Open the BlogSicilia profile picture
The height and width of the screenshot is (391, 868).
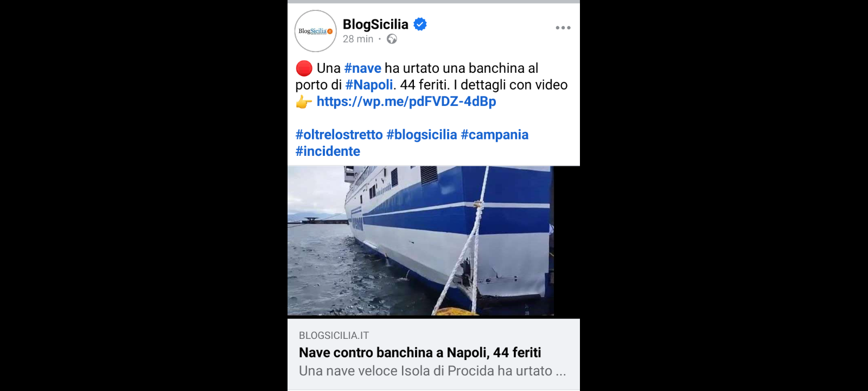click(315, 31)
